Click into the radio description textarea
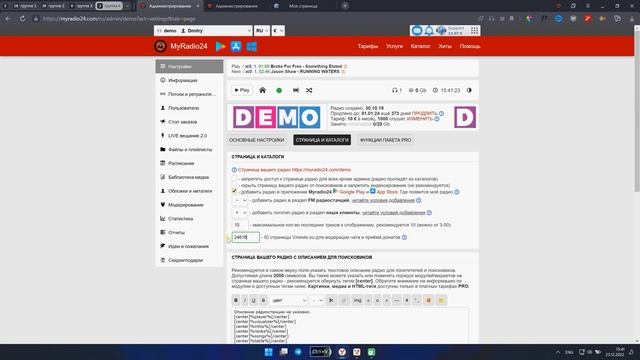The image size is (640, 360). [350, 326]
